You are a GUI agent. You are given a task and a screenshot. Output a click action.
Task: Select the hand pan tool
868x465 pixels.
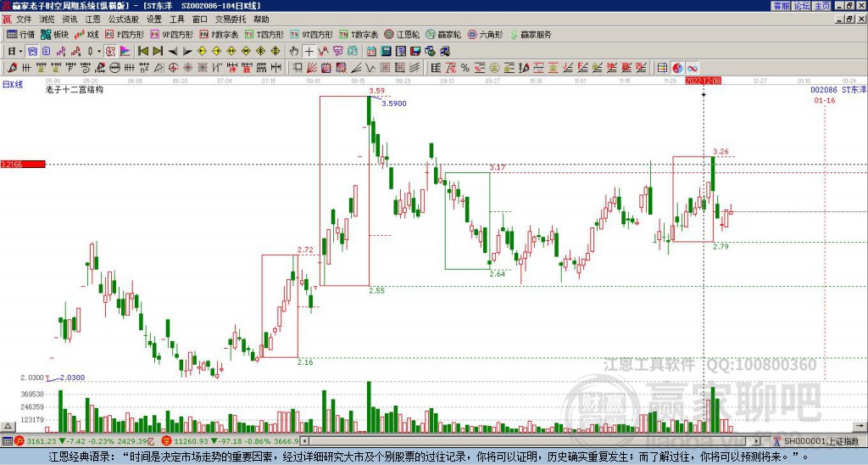(x=294, y=51)
